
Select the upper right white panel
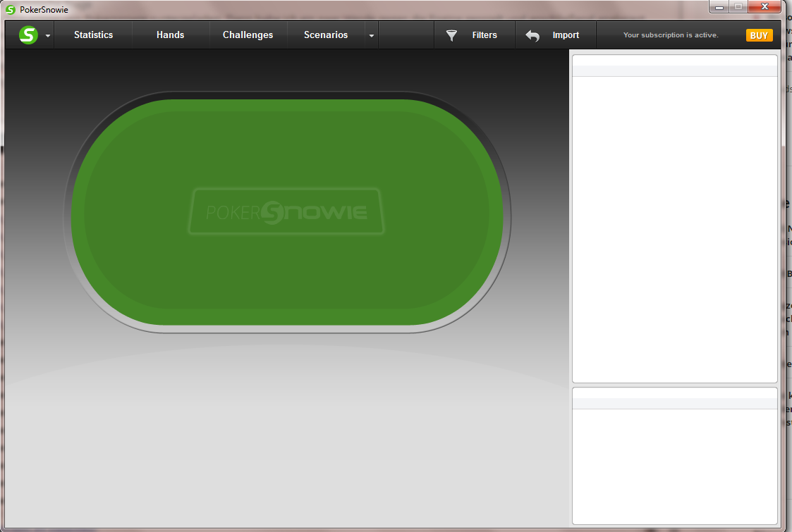click(674, 218)
